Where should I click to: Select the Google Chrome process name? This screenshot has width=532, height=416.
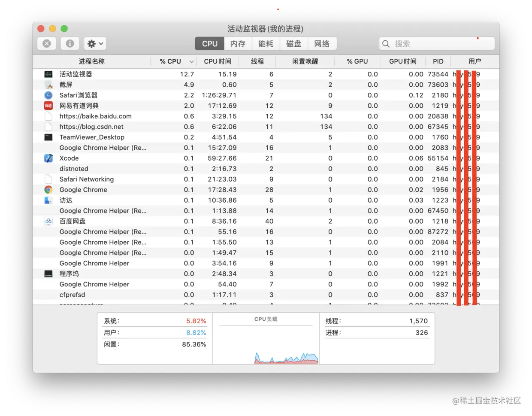[x=83, y=190]
